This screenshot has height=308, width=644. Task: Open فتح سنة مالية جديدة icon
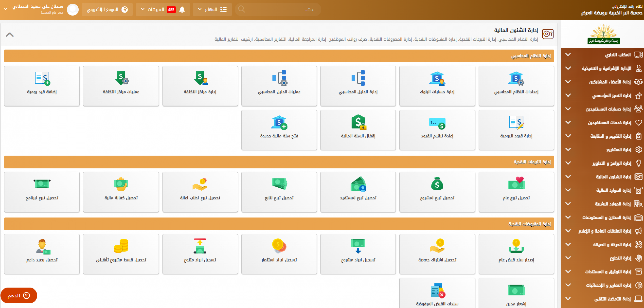279,122
